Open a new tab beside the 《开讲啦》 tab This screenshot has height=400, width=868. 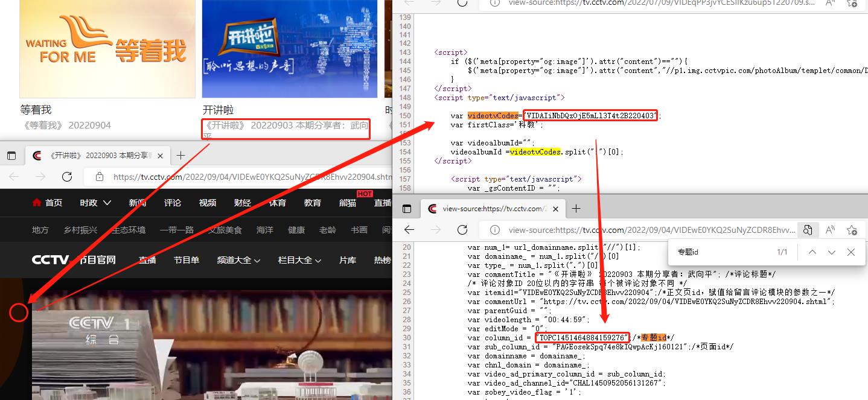pos(180,156)
